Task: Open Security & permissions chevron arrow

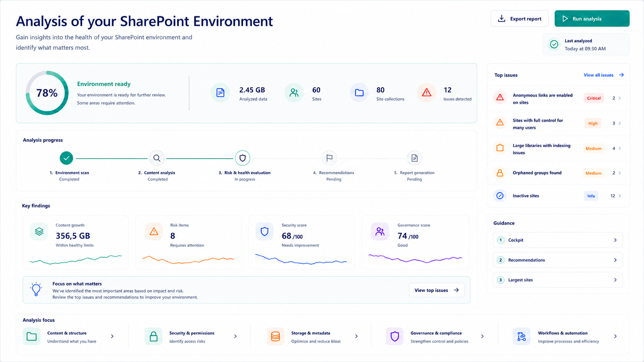Action: (x=235, y=336)
